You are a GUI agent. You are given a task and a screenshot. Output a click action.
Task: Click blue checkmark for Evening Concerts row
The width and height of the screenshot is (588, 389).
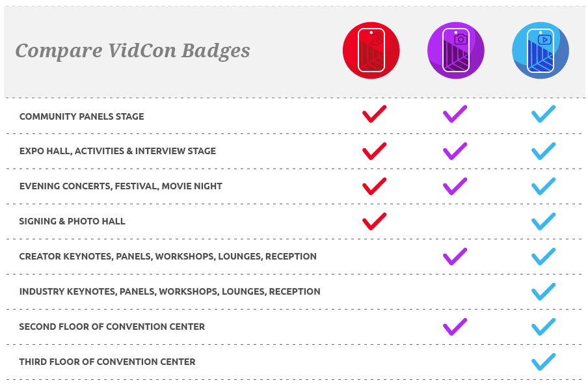(544, 187)
